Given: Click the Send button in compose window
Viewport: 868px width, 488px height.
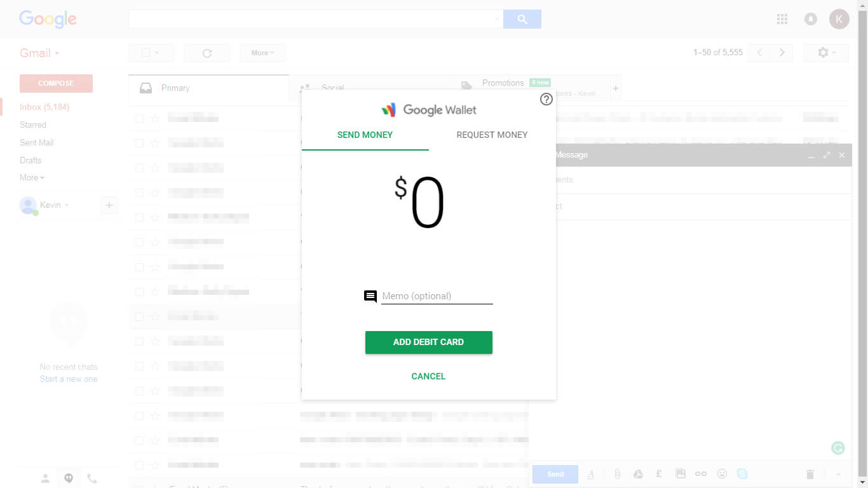Looking at the screenshot, I should click(555, 474).
